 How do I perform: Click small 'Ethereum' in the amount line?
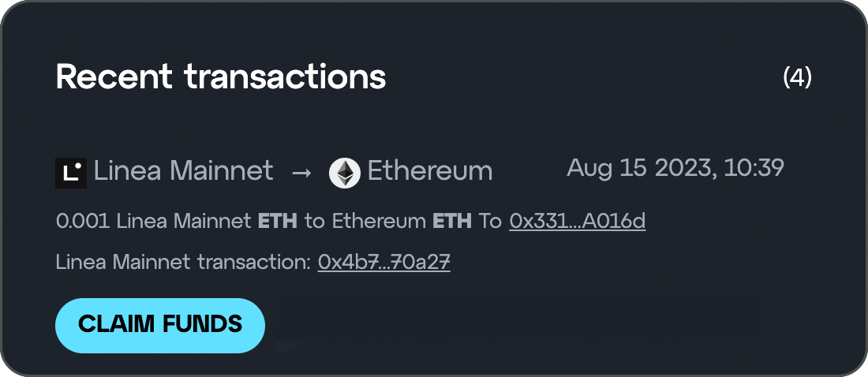pos(379,222)
